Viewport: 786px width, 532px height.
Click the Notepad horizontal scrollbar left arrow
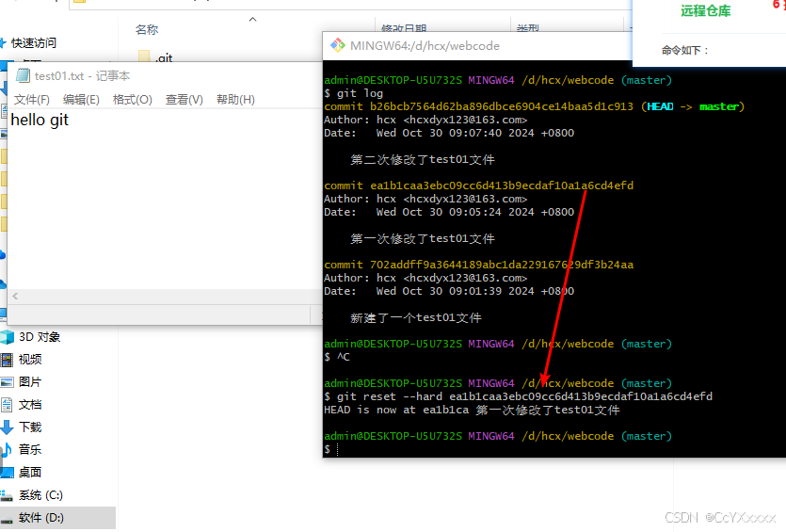[x=16, y=297]
